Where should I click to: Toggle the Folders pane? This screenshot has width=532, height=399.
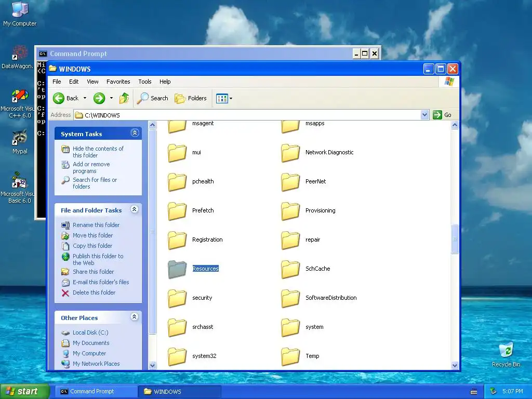coord(191,98)
